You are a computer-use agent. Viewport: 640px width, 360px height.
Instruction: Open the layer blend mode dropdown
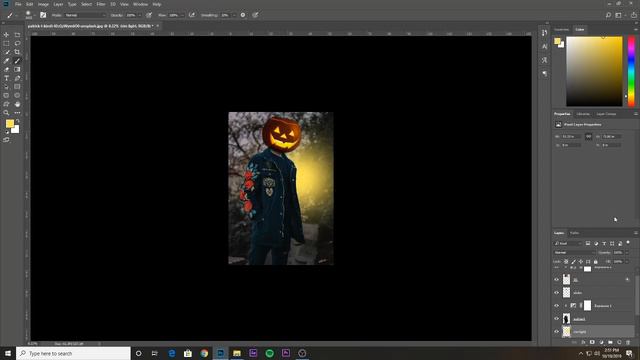[574, 252]
